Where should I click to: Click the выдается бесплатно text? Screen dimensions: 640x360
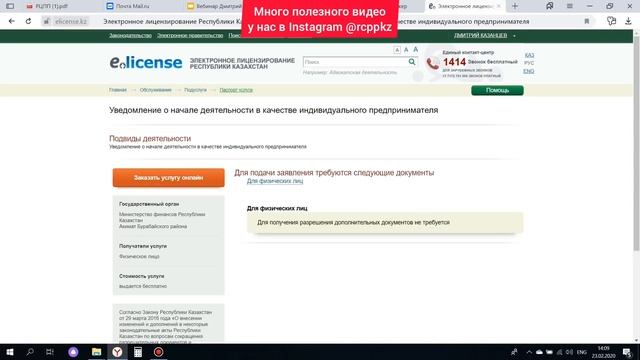pyautogui.click(x=143, y=286)
